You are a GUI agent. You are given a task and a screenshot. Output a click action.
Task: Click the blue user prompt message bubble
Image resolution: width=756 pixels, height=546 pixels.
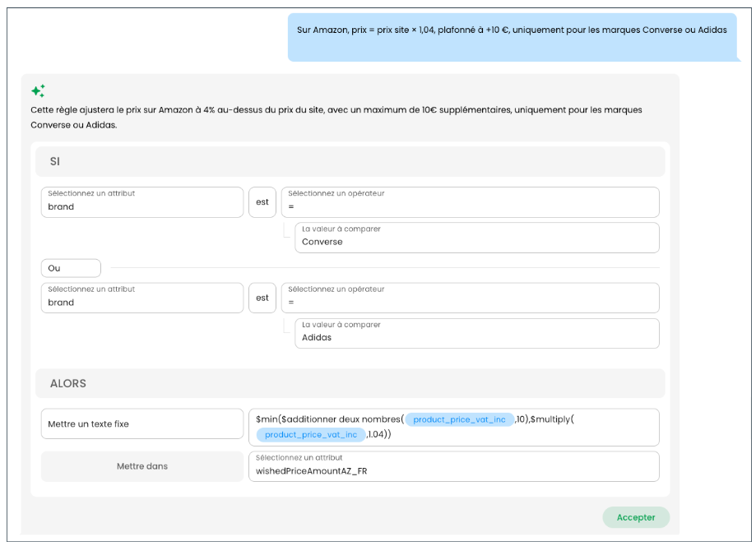(512, 37)
